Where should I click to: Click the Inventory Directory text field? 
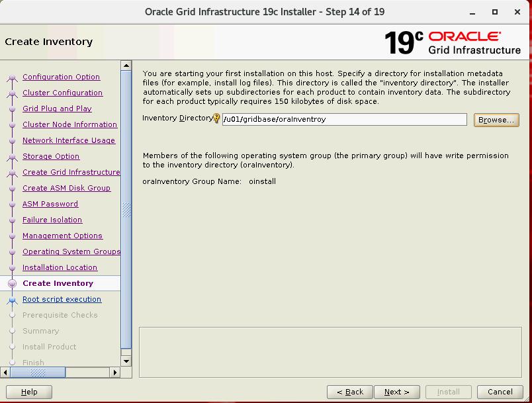pyautogui.click(x=344, y=120)
